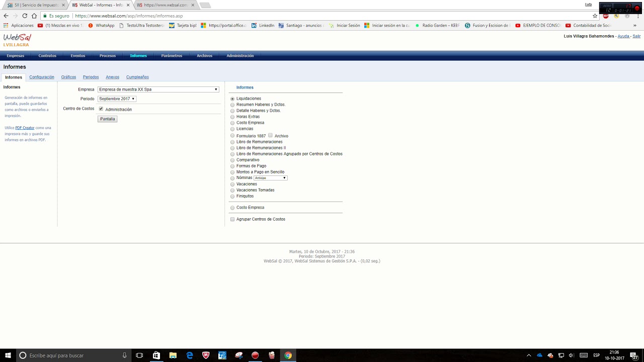Open the Periodo Septiembre 2017 dropdown

(117, 99)
